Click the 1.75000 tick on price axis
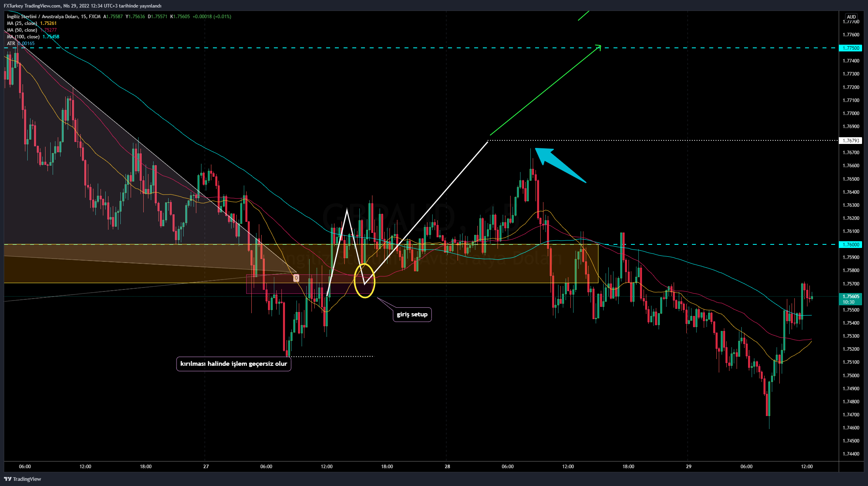The image size is (868, 486). pos(851,376)
